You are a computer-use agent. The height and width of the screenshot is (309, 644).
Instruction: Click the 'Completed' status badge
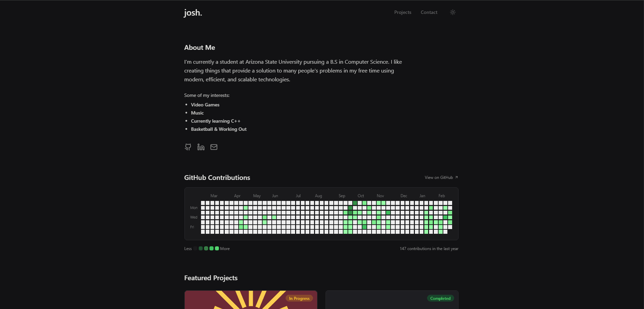click(x=440, y=298)
